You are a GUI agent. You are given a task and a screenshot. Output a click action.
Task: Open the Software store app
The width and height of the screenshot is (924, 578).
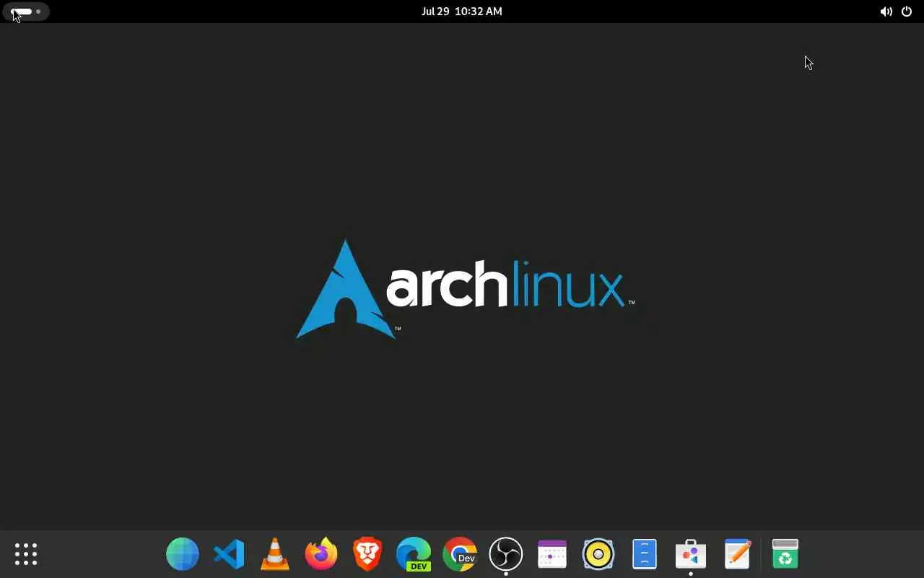tap(691, 554)
